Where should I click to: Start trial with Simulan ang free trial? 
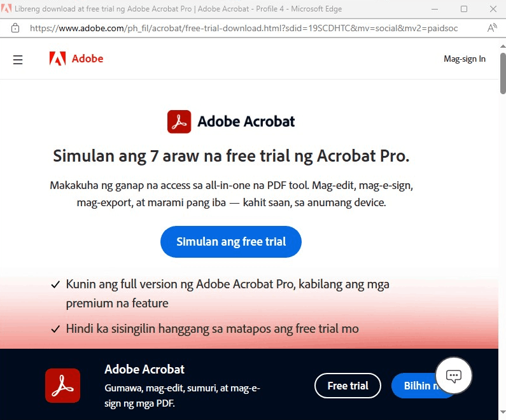point(231,242)
